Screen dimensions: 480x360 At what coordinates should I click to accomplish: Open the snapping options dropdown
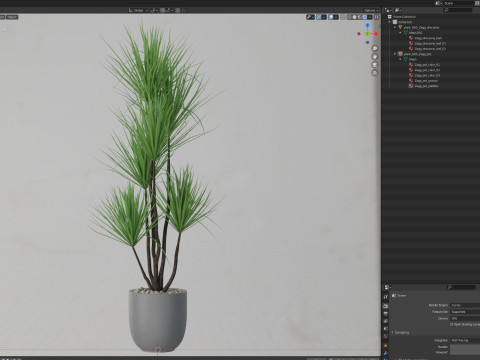click(169, 10)
